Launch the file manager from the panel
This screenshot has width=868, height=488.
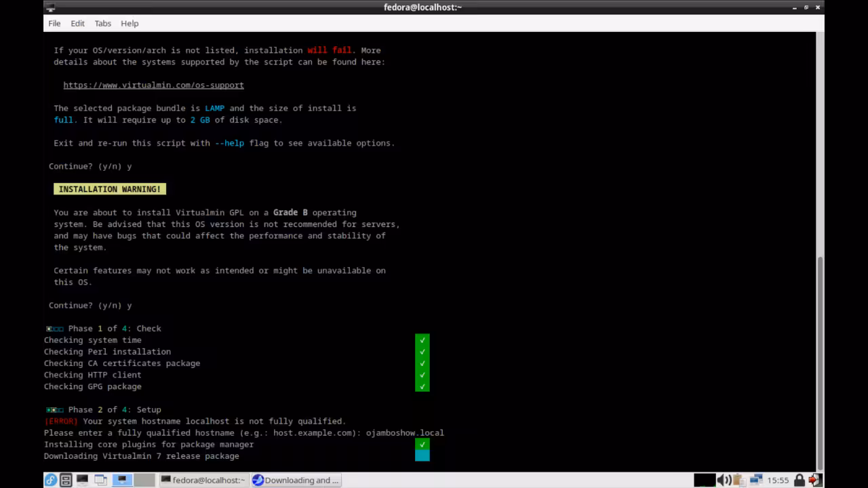[66, 480]
